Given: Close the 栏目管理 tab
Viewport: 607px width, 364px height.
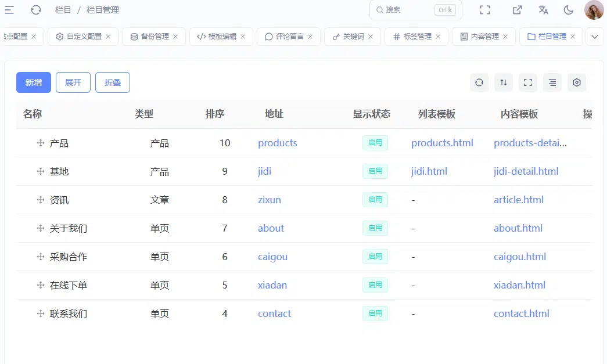Looking at the screenshot, I should coord(573,37).
